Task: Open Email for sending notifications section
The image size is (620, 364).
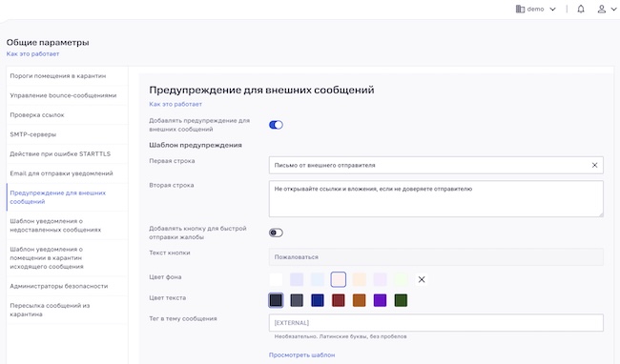Action: click(67, 173)
